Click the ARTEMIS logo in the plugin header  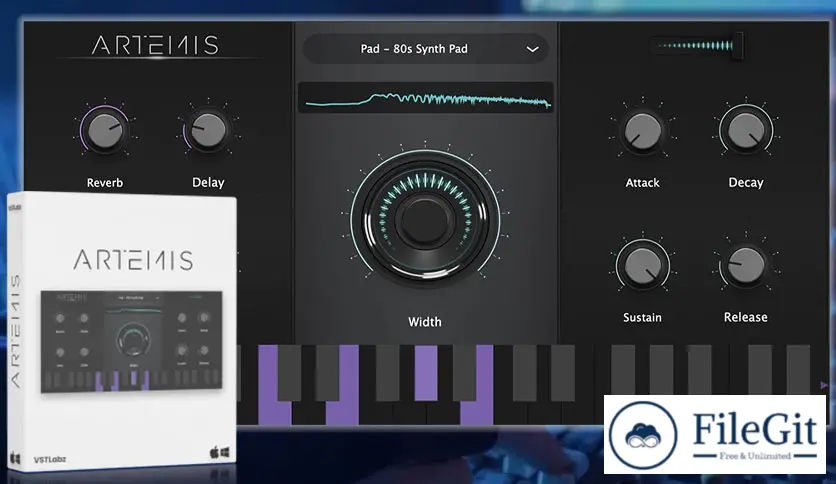point(155,46)
